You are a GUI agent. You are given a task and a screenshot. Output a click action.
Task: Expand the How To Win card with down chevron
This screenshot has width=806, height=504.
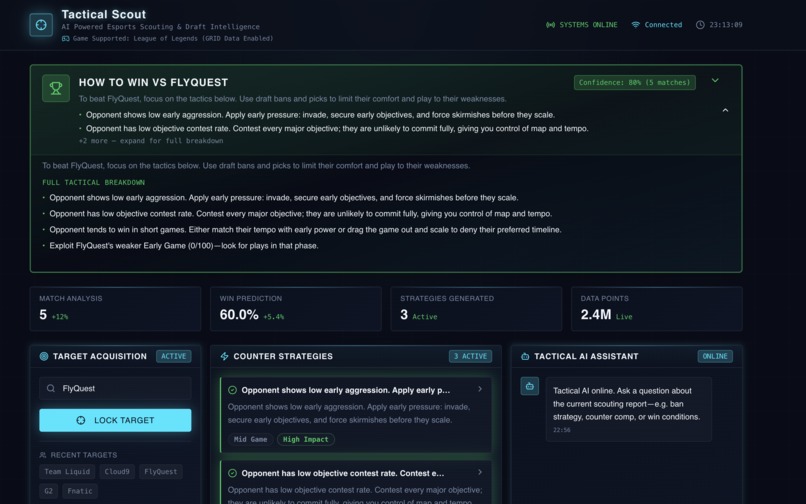click(x=715, y=81)
